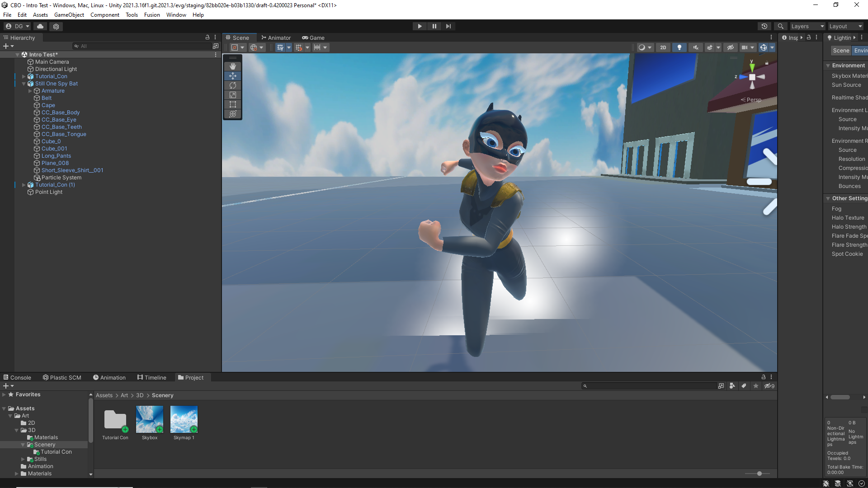Screen dimensions: 868x488
Task: Adjust Project icon size slider
Action: pyautogui.click(x=759, y=474)
